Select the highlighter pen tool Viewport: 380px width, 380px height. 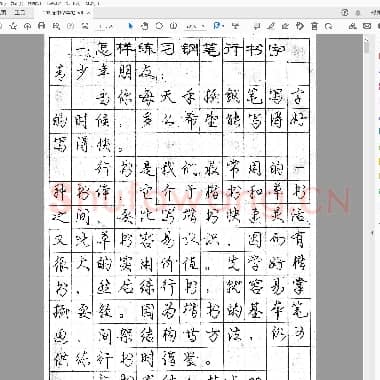[271, 26]
